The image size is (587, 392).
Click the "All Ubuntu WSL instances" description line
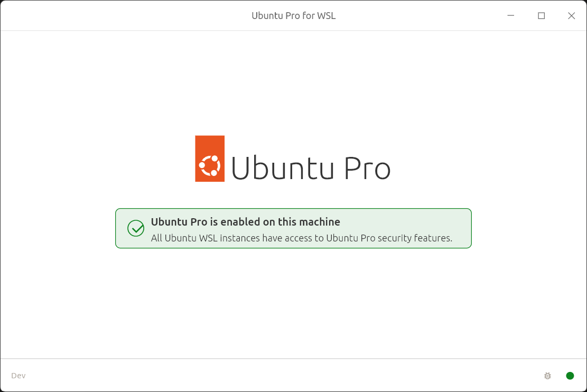point(301,238)
